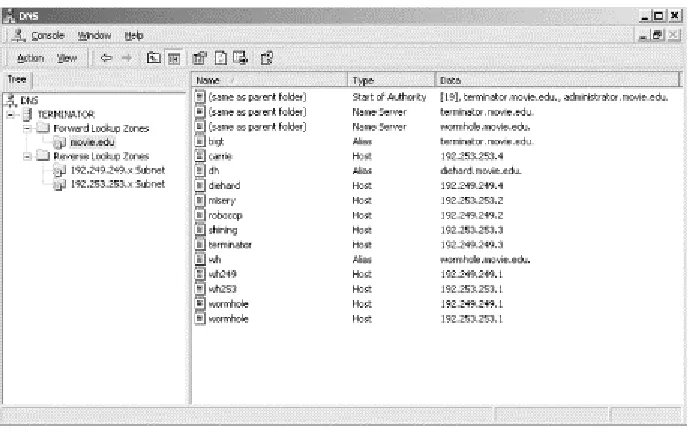Sort by the Name column header
The width and height of the screenshot is (688, 432).
(x=269, y=80)
